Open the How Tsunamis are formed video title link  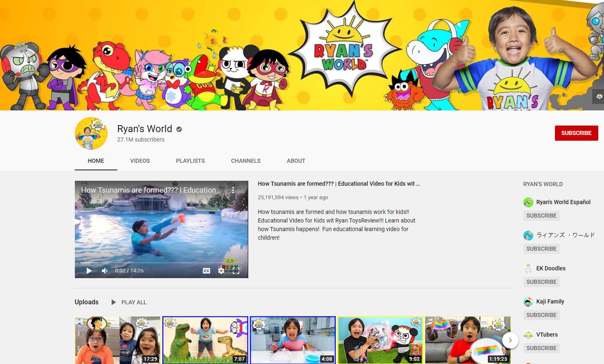pyautogui.click(x=339, y=184)
